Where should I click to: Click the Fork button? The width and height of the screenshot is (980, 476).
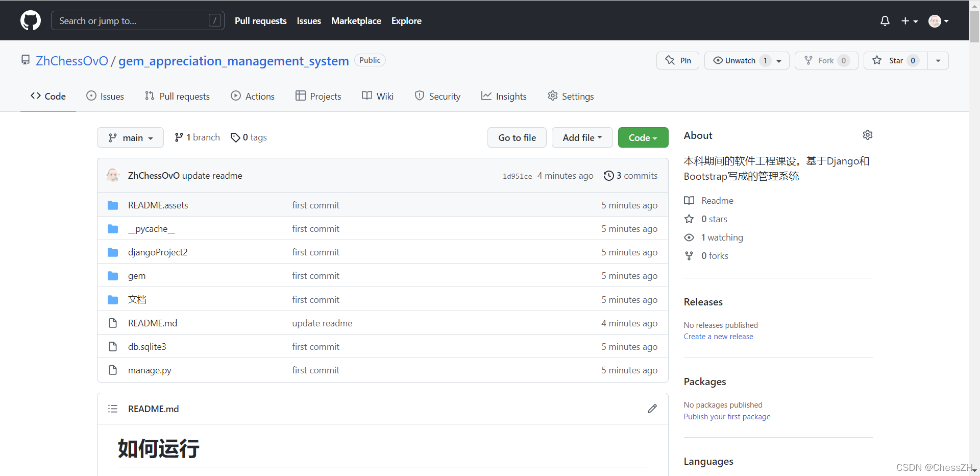click(826, 60)
